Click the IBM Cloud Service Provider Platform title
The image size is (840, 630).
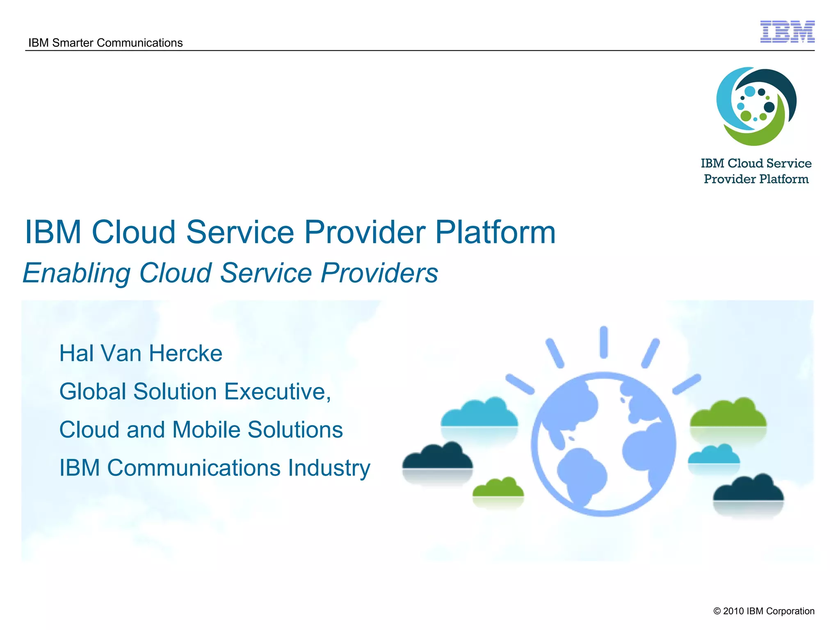click(x=290, y=232)
